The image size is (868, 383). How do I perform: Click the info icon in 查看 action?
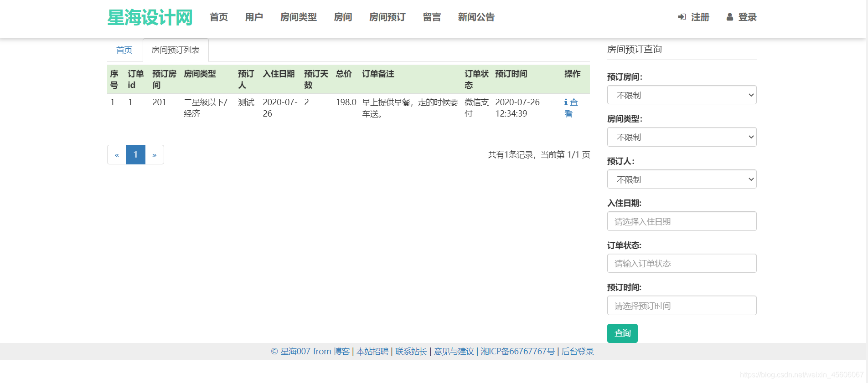tap(566, 102)
